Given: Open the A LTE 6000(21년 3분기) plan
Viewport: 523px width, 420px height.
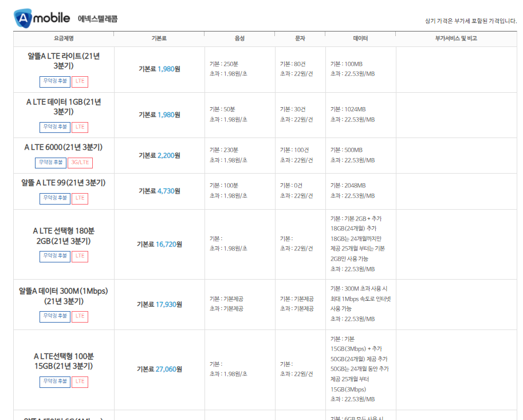Looking at the screenshot, I should (x=64, y=147).
